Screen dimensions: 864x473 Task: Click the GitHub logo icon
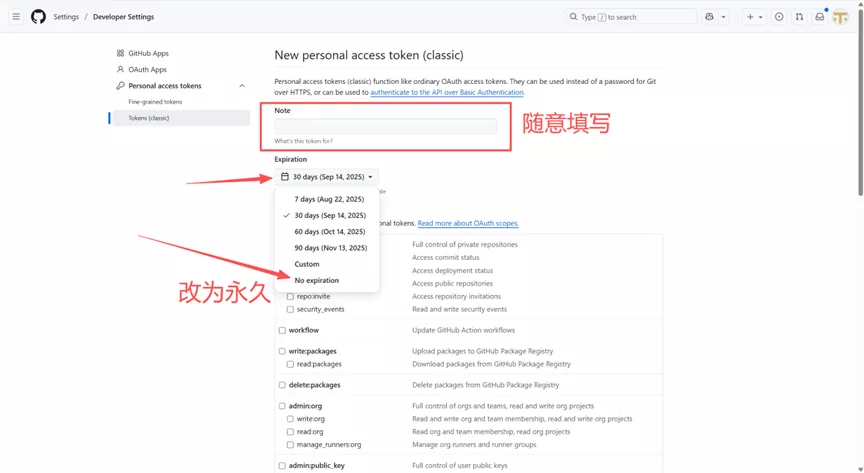click(x=38, y=17)
